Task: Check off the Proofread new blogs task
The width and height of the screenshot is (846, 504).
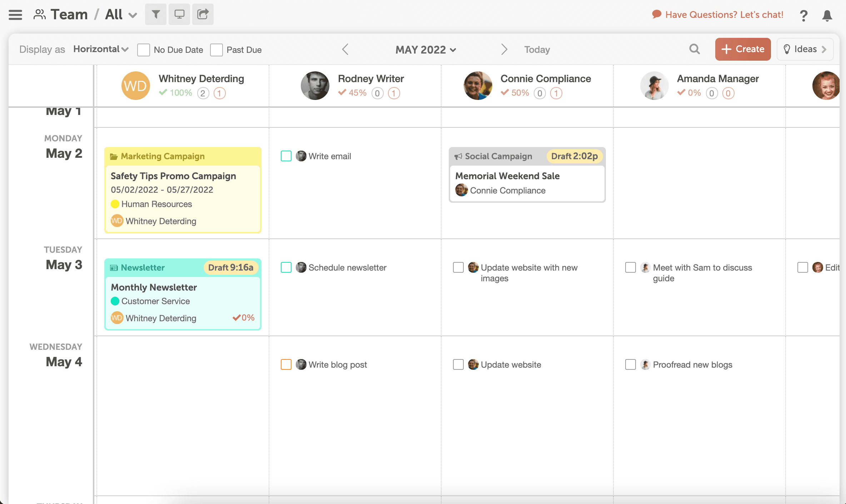Action: click(631, 364)
